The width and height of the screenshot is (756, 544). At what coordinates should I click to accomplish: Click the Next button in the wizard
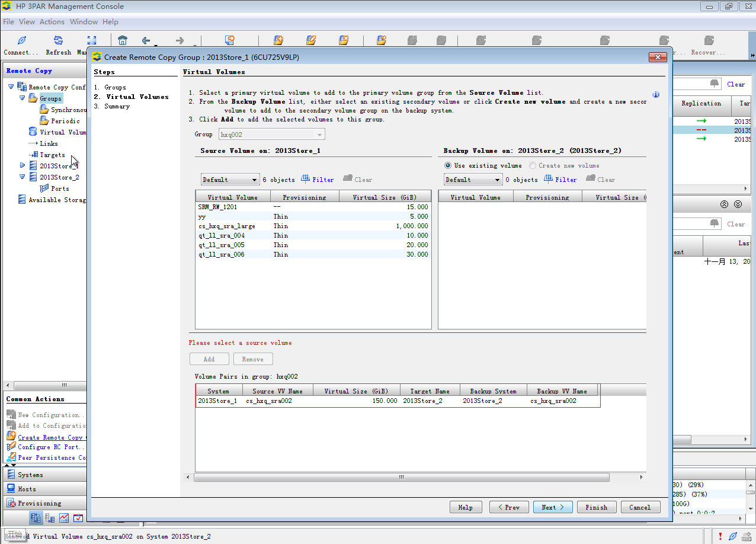552,507
